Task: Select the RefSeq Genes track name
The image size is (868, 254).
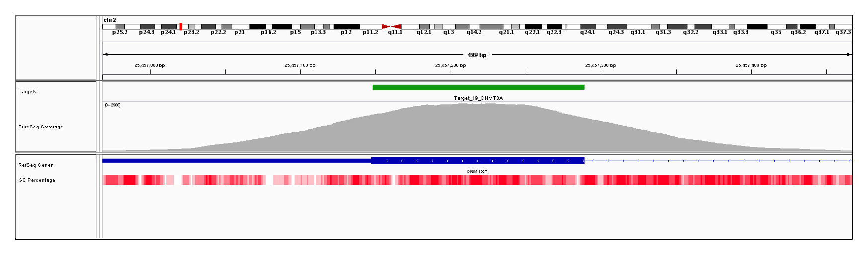Action: (36, 165)
